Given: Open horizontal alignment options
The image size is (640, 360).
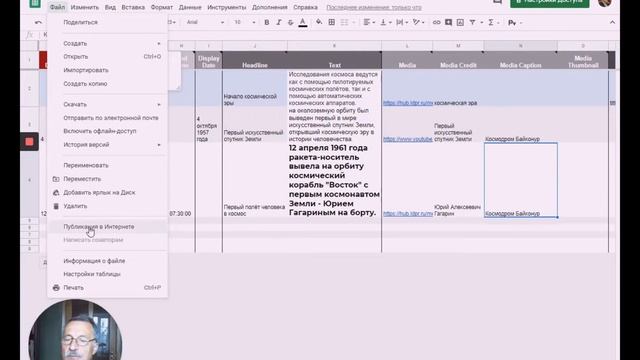Looking at the screenshot, I should pyautogui.click(x=369, y=22).
